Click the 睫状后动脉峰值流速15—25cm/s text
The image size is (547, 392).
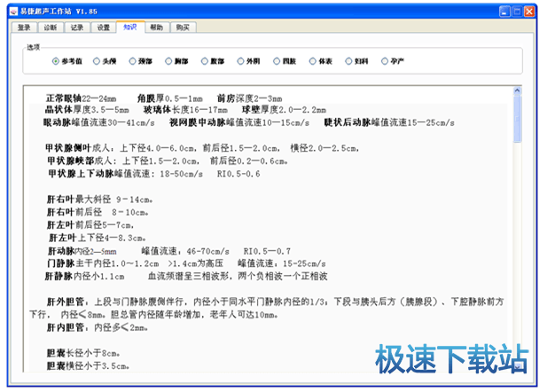tap(389, 122)
